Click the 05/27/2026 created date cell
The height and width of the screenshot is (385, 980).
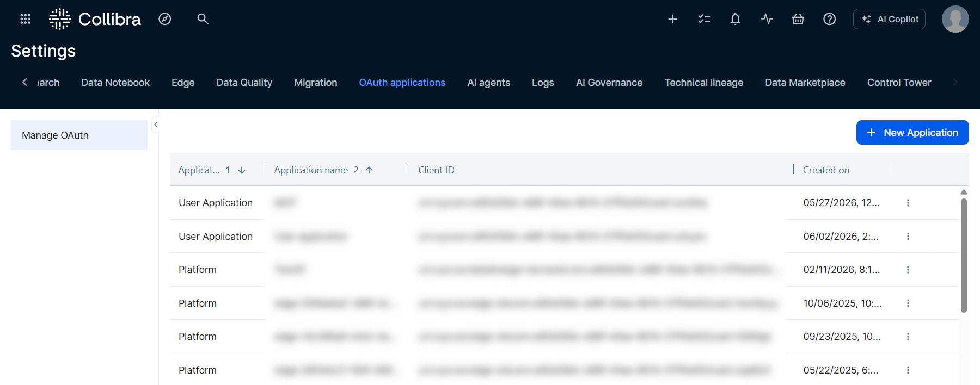[x=841, y=203]
